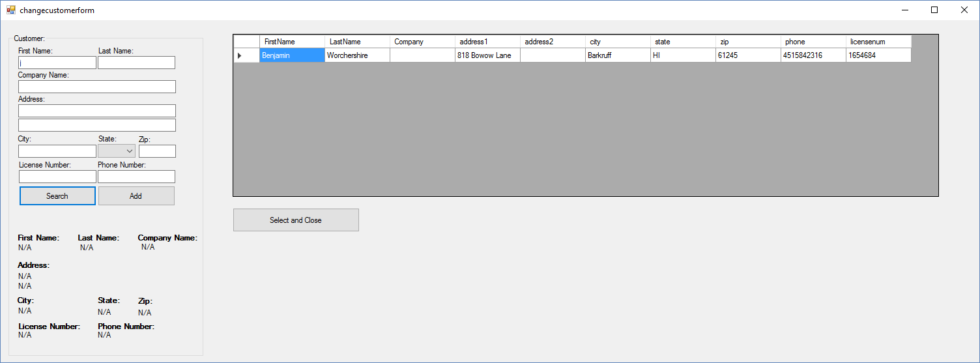Click the Zip input field
Viewport: 980px width, 363px height.
point(157,151)
